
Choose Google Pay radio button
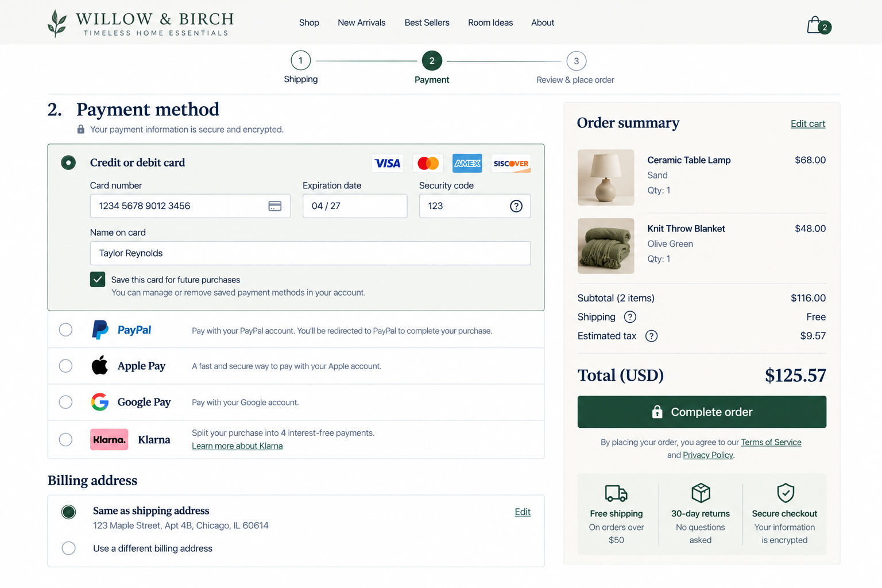tap(66, 402)
